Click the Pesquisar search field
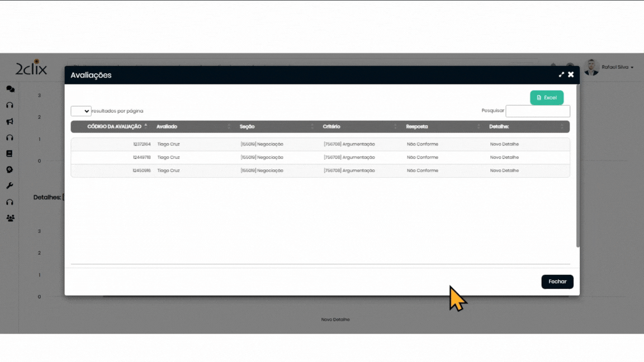The image size is (644, 362). 537,111
